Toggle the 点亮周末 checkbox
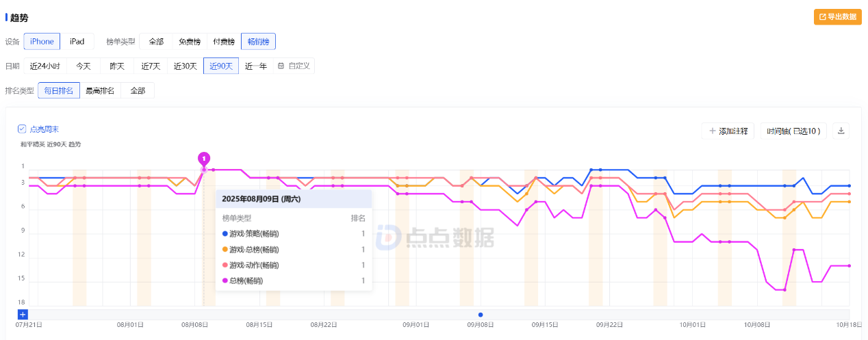The height and width of the screenshot is (340, 868). pos(22,129)
